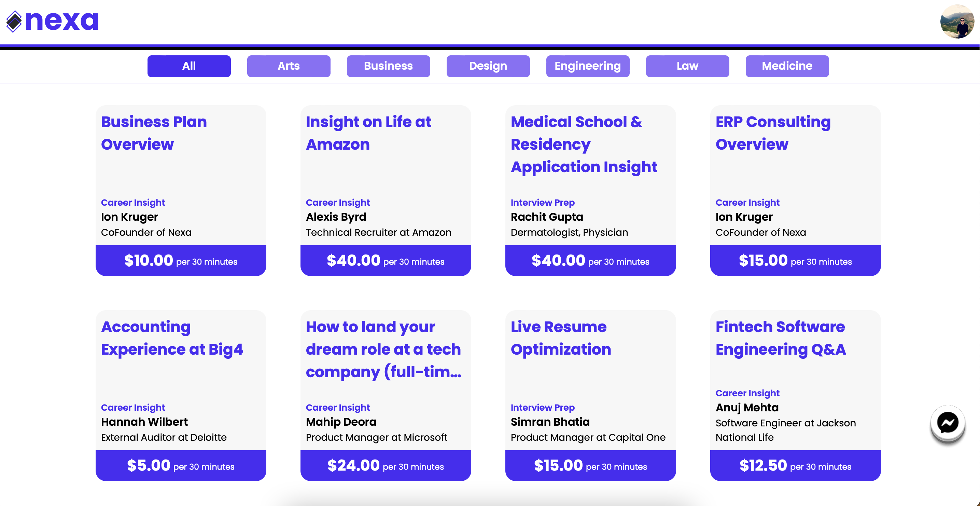The height and width of the screenshot is (506, 980).
Task: View mentor Alexis Byrd's name
Action: (x=336, y=217)
